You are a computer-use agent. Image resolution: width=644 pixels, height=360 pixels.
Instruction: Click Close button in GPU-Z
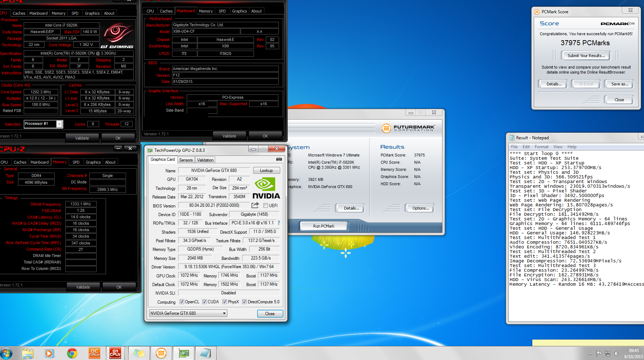click(270, 314)
